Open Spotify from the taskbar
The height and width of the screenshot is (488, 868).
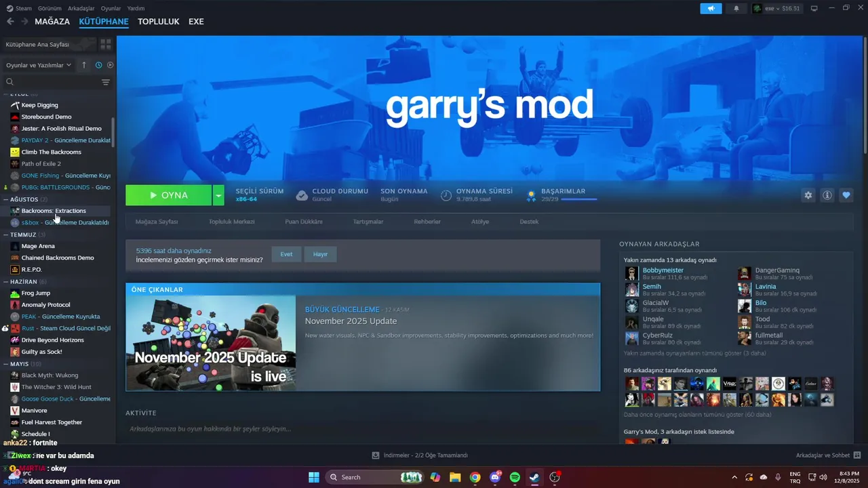click(515, 477)
